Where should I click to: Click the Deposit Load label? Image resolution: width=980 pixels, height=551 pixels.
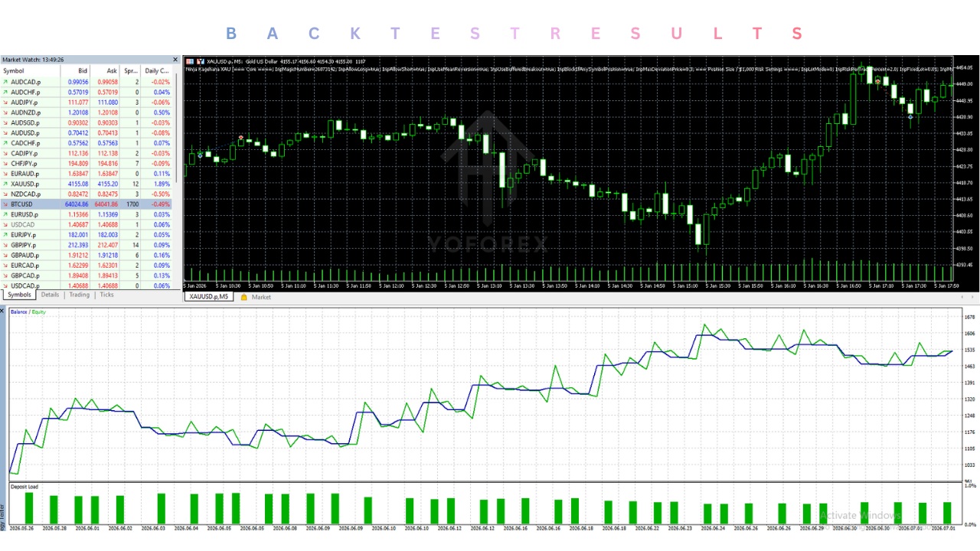click(24, 487)
